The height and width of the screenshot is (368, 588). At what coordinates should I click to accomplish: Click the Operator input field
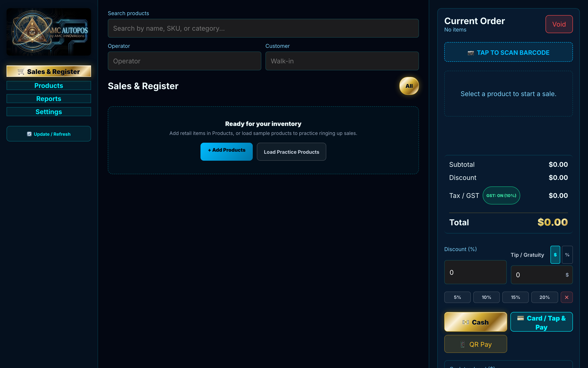(184, 61)
